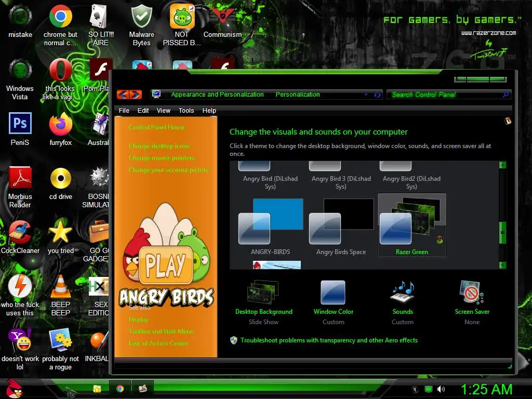Screen dimensions: 532x399
Task: Open the Edit menu
Action: click(x=143, y=111)
